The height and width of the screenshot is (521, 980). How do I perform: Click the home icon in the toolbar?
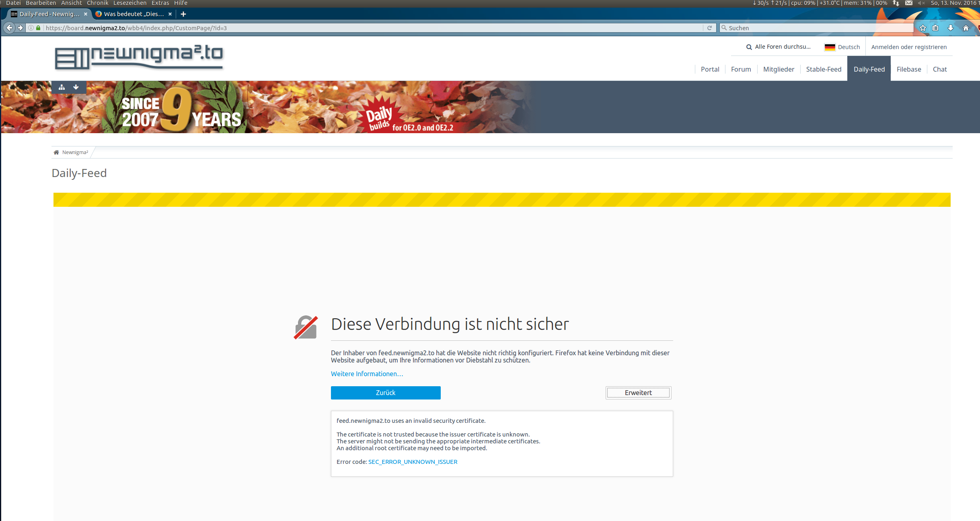(966, 28)
